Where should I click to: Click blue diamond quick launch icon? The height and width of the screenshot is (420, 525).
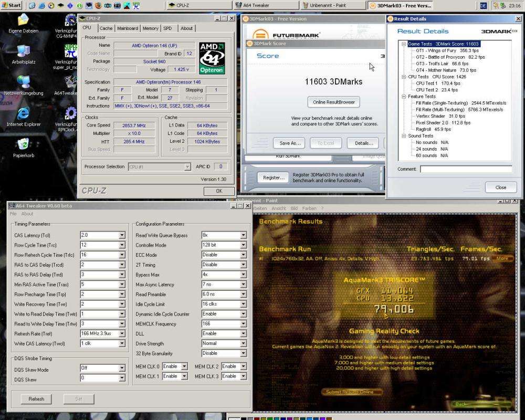(x=70, y=5)
